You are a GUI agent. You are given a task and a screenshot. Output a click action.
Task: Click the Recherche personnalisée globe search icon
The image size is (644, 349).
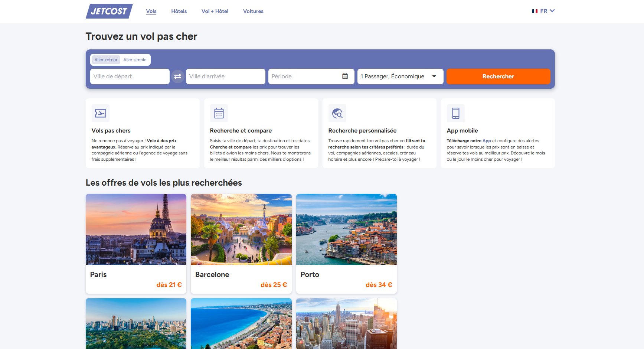pos(337,113)
